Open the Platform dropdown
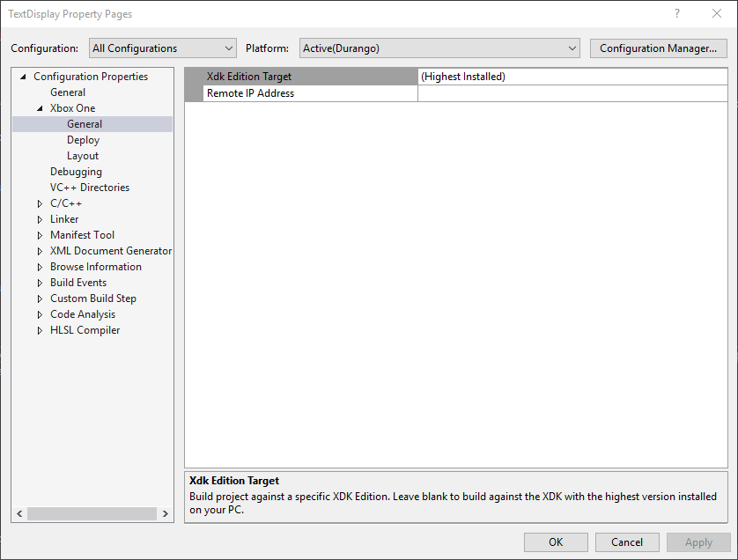The image size is (738, 560). (x=439, y=48)
